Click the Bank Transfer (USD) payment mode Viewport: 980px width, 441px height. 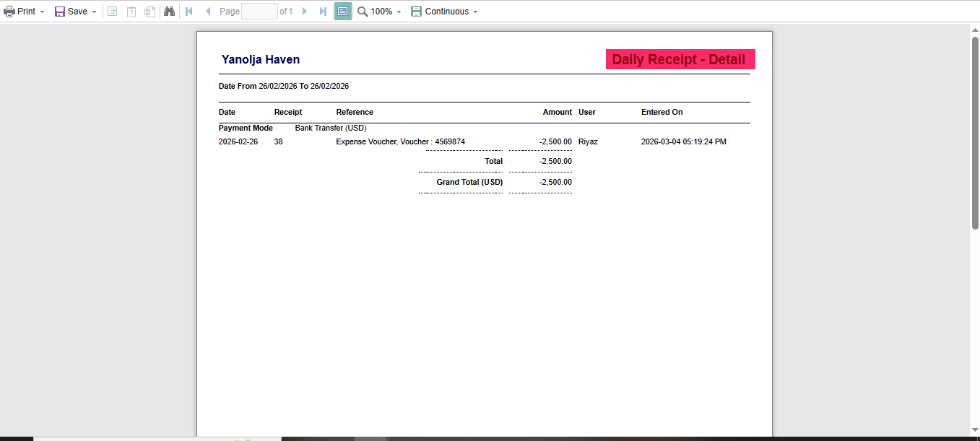click(331, 128)
